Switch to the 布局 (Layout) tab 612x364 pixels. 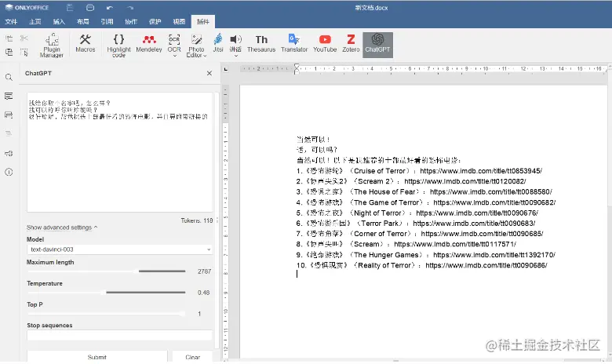[x=82, y=21]
